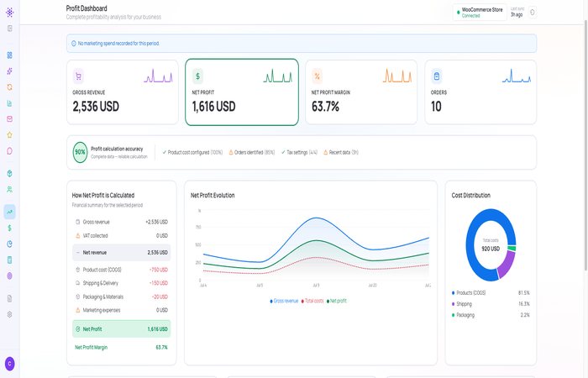Screen dimensions: 588x378
Task: Click the purple snowflake app logo
Action: tap(10, 13)
